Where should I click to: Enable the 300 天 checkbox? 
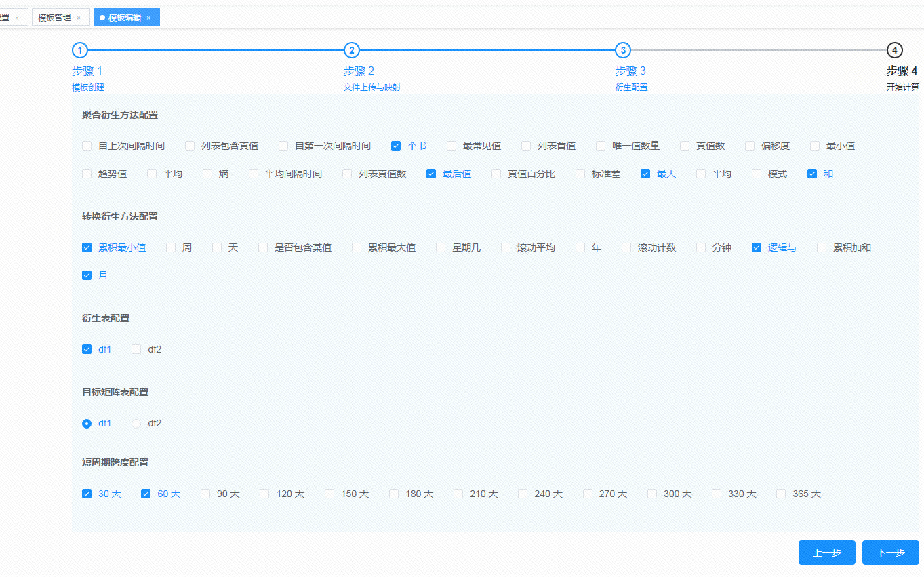(x=652, y=494)
